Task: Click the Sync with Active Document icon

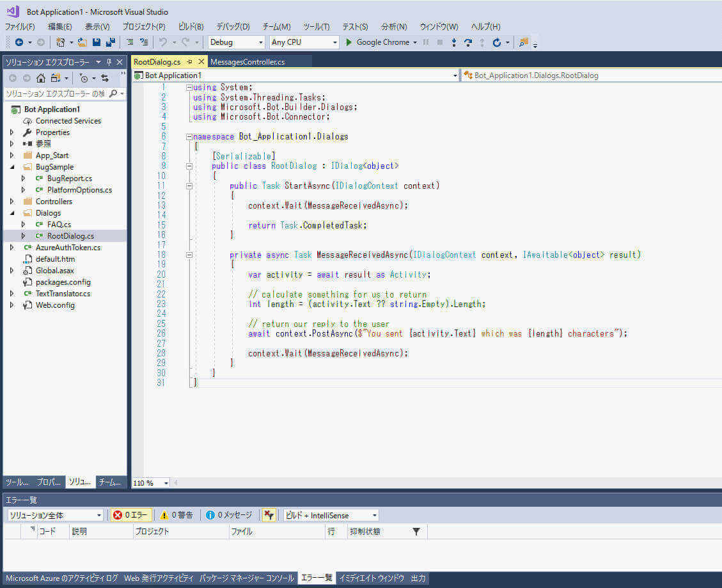Action: point(105,78)
